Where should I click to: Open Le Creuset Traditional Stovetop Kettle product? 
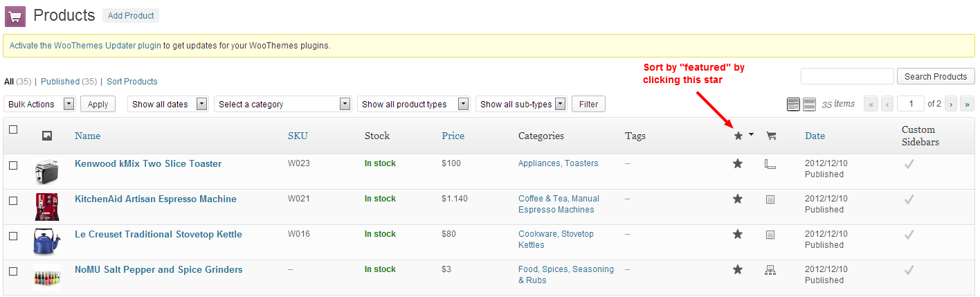pos(158,234)
